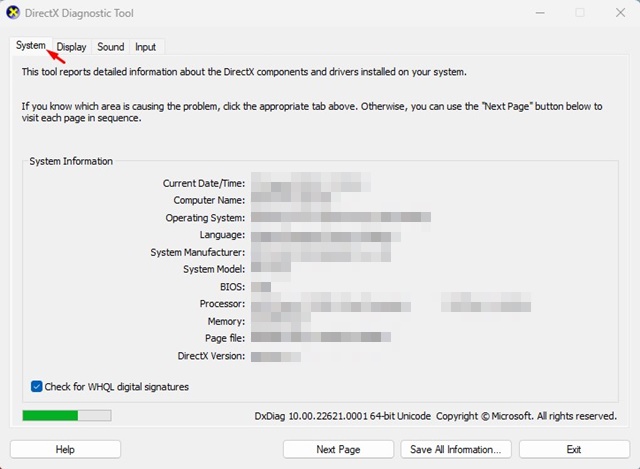Toggle Check for WHQL digital signatures

point(36,386)
